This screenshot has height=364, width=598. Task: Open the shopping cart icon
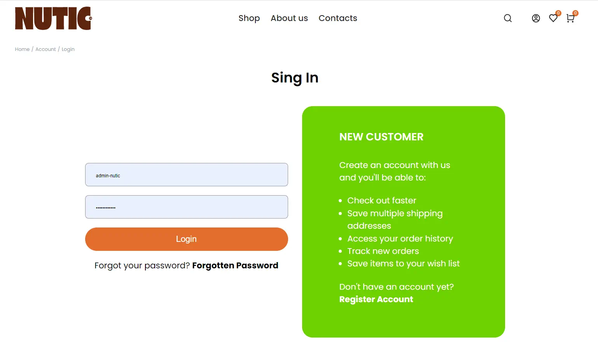point(570,19)
